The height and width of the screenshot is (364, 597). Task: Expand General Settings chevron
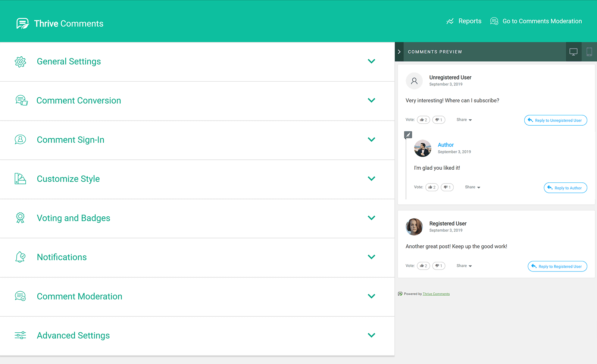tap(371, 61)
